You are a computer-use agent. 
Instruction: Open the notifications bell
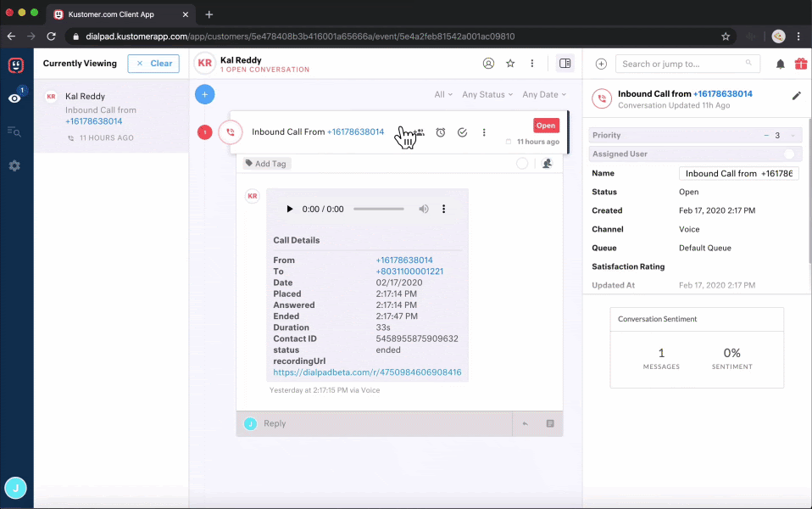781,64
